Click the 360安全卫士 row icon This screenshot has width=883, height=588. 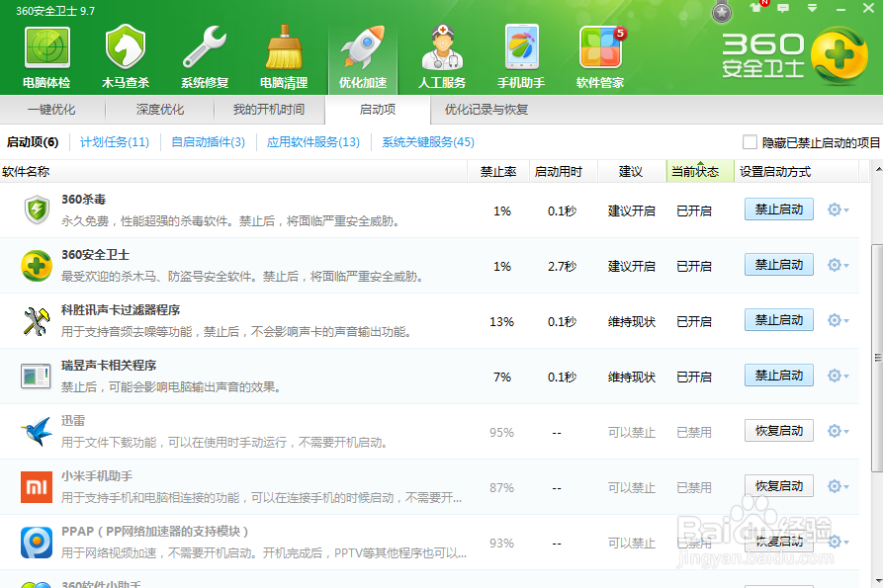click(37, 266)
